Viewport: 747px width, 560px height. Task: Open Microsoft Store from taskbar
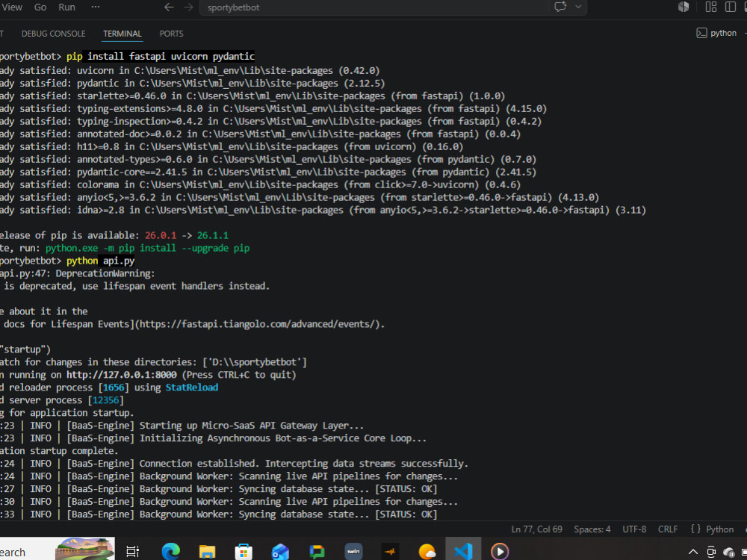click(244, 552)
